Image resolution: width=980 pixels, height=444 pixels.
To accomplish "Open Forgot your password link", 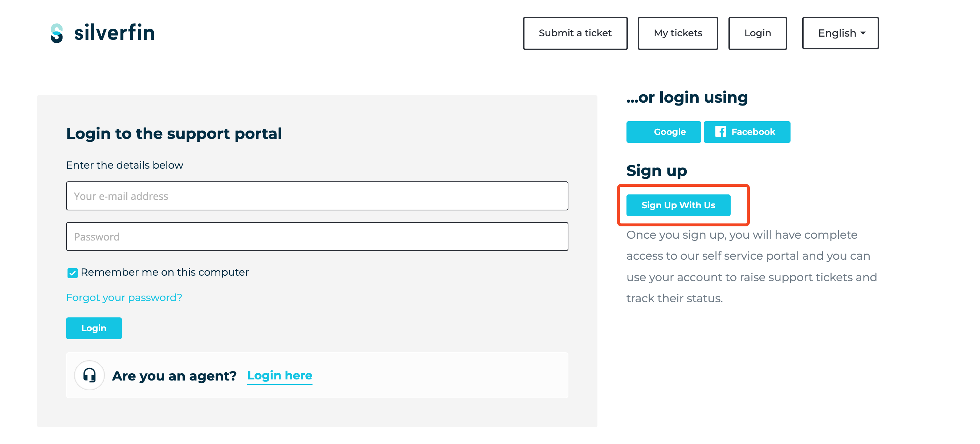I will tap(124, 298).
